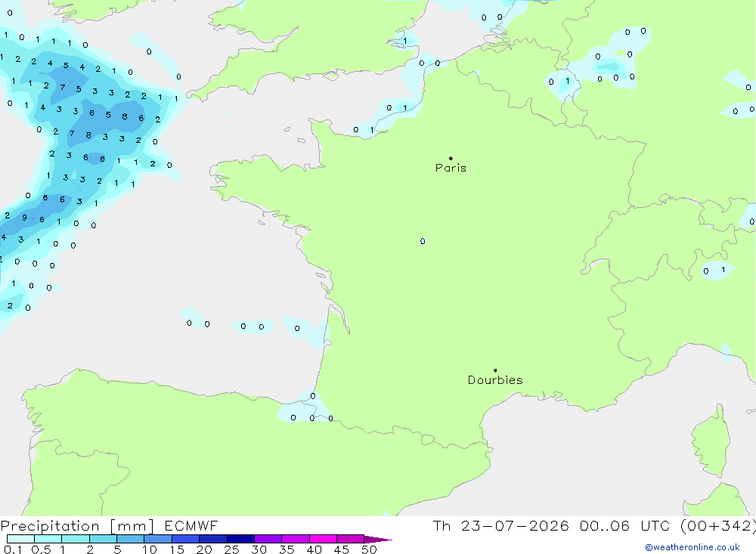Click the legend label "15"
756x554 pixels.
tap(177, 549)
